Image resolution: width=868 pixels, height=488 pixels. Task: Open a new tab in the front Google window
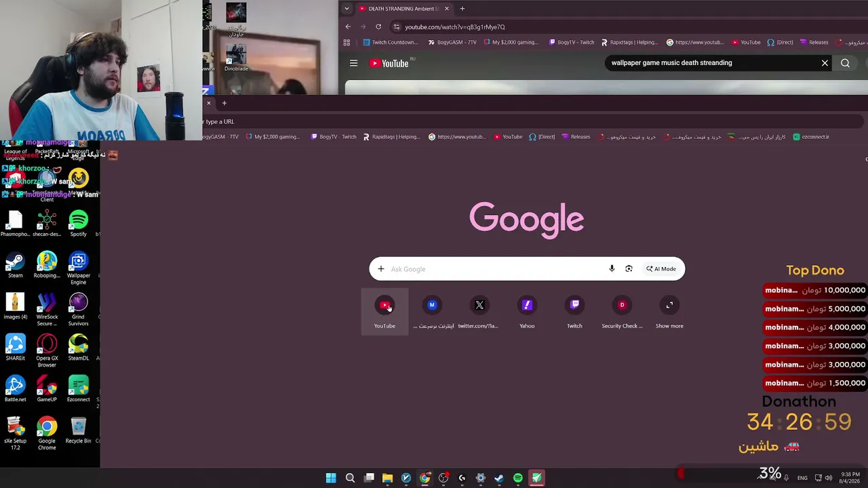coord(224,103)
